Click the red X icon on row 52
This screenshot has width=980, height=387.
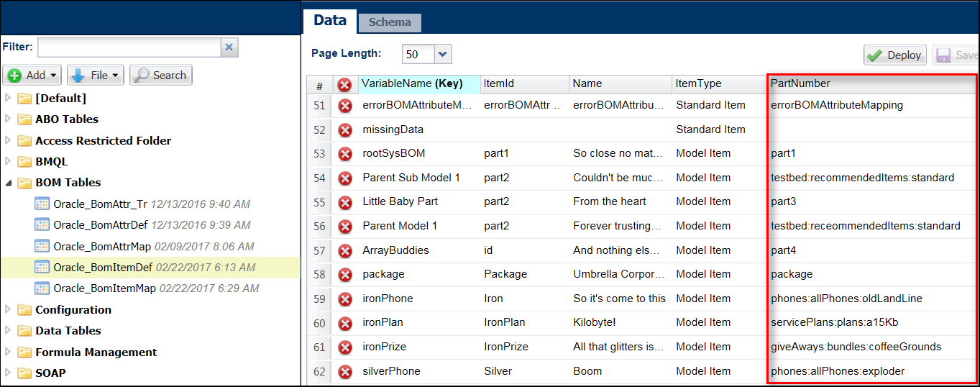click(345, 130)
